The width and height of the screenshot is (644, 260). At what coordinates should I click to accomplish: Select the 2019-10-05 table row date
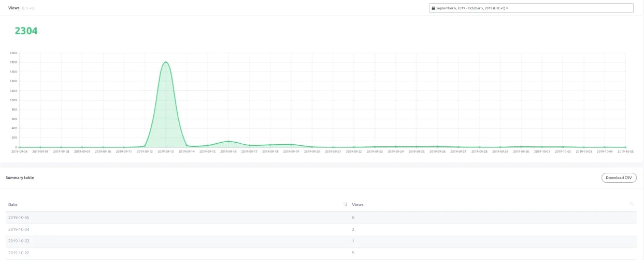[x=19, y=217]
